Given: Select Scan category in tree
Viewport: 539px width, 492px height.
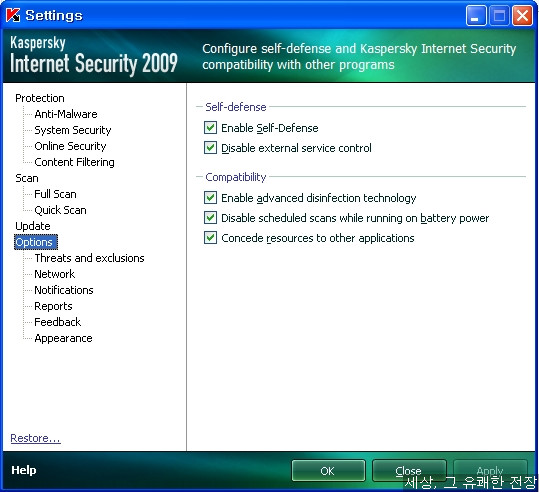Looking at the screenshot, I should tap(27, 178).
